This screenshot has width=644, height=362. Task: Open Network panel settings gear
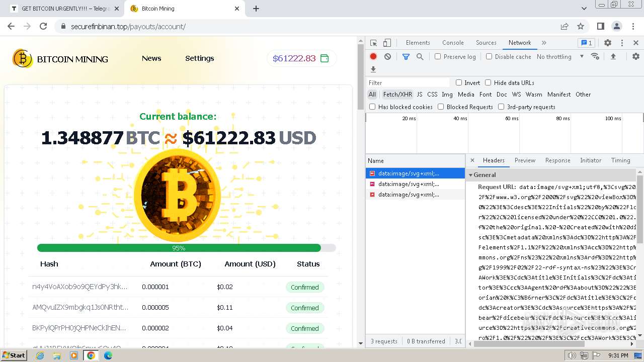click(636, 57)
